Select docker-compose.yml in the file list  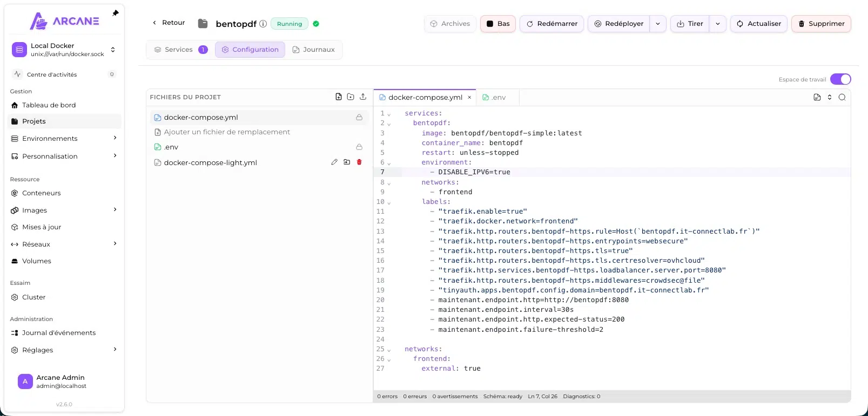click(258, 117)
